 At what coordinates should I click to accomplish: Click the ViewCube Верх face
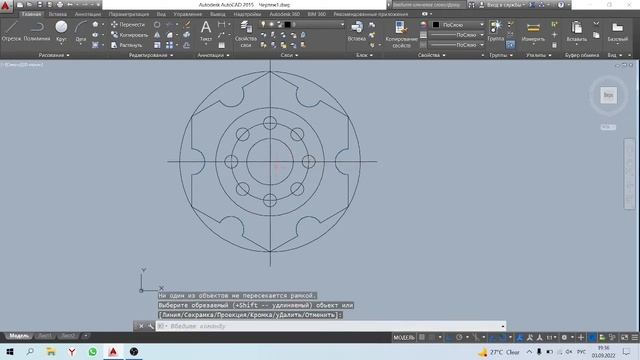(x=608, y=95)
